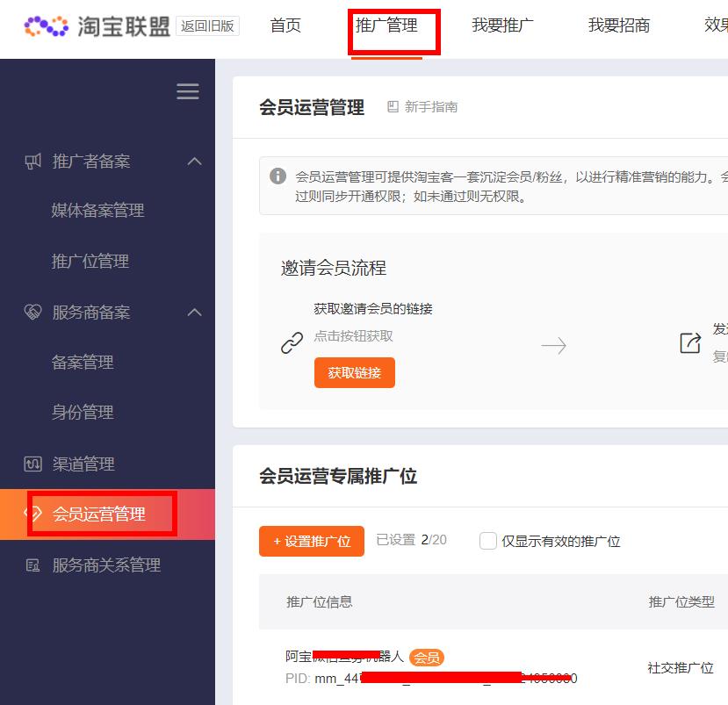The width and height of the screenshot is (728, 705).
Task: Select 备案管理 in the sidebar
Action: (x=83, y=362)
